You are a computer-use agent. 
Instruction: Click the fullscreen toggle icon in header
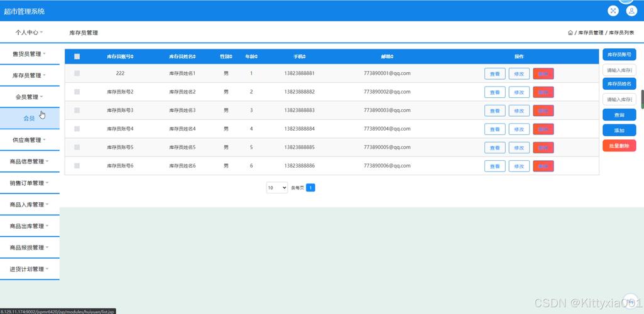coord(613,11)
